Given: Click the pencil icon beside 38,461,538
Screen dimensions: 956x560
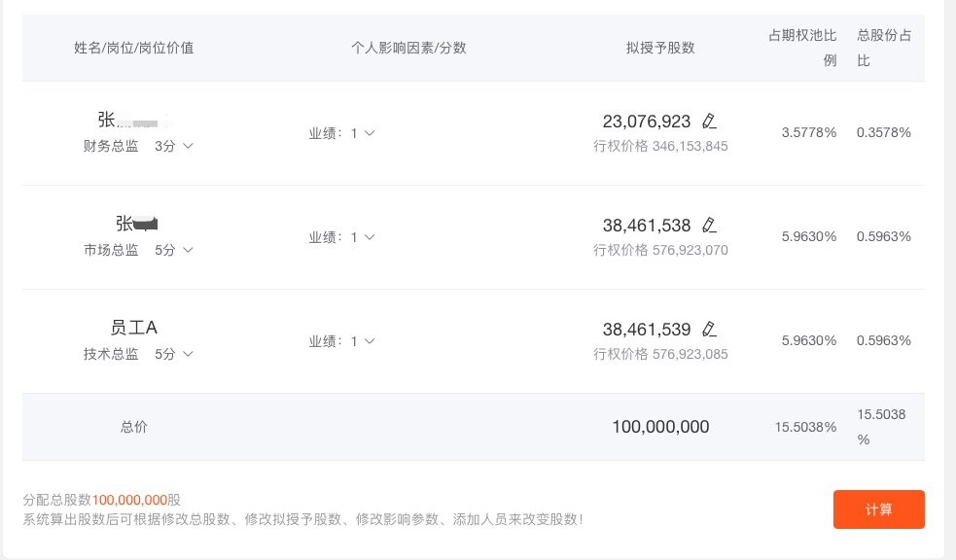Looking at the screenshot, I should [709, 226].
